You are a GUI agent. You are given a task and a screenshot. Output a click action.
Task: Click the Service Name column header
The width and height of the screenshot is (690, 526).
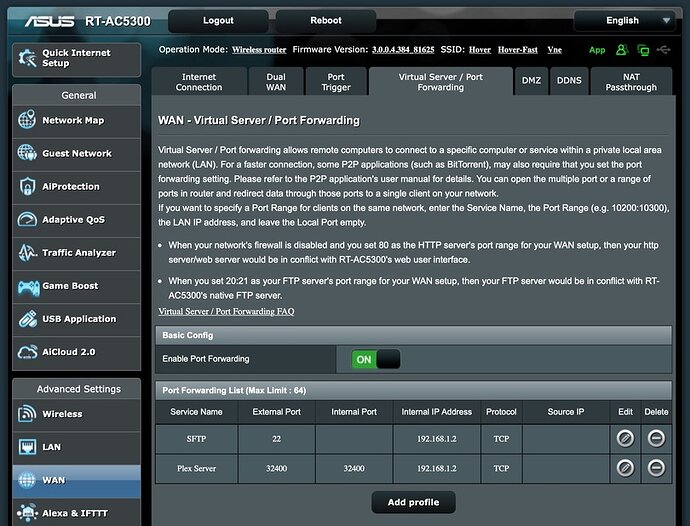pos(196,412)
